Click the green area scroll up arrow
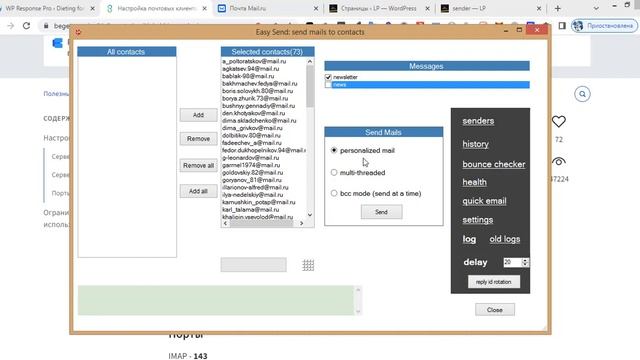640x360 pixels. tap(358, 289)
